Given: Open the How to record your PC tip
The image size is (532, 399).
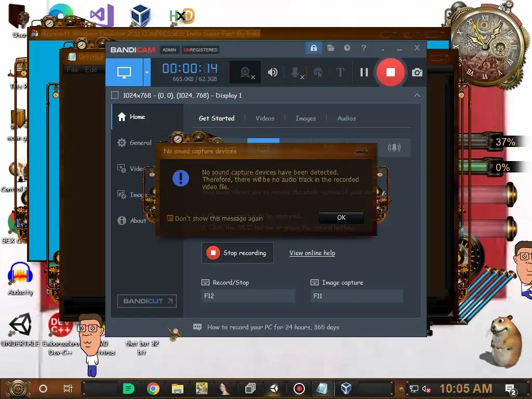Looking at the screenshot, I should 267,327.
